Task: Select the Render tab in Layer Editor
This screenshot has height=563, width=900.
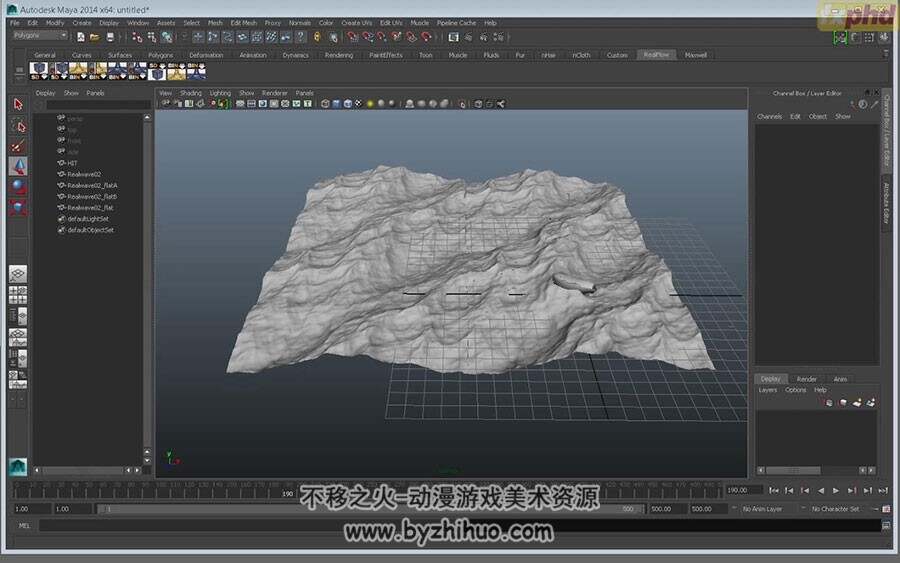Action: pyautogui.click(x=806, y=379)
